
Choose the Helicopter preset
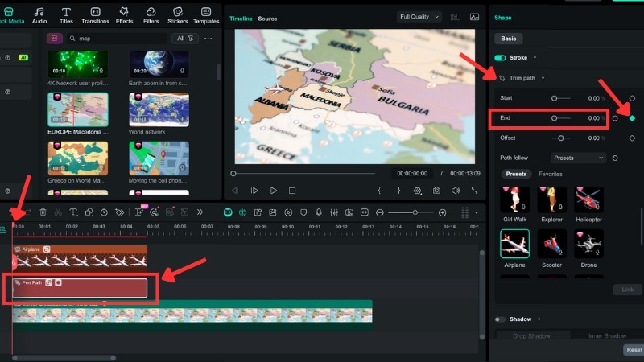[588, 200]
